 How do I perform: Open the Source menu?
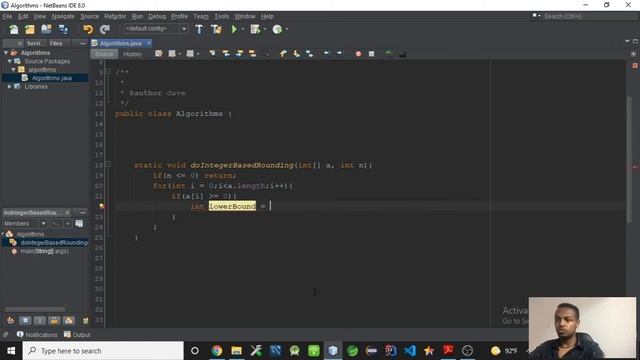pos(89,16)
